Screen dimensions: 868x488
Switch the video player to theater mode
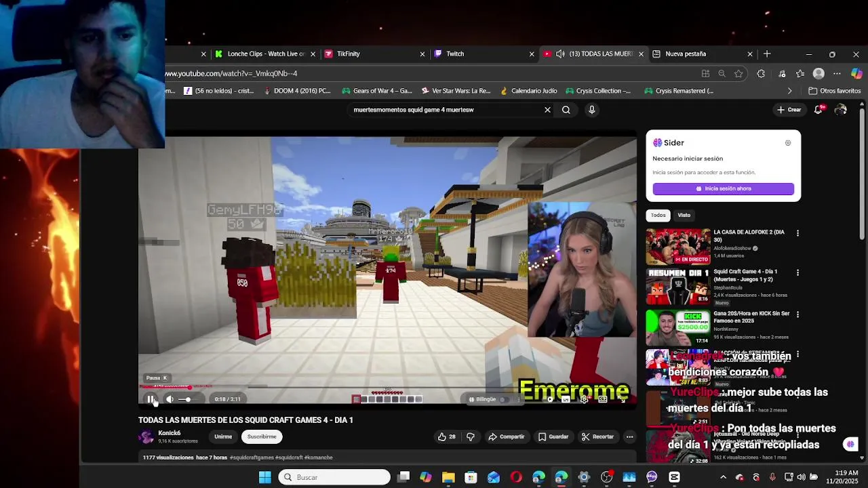point(602,399)
